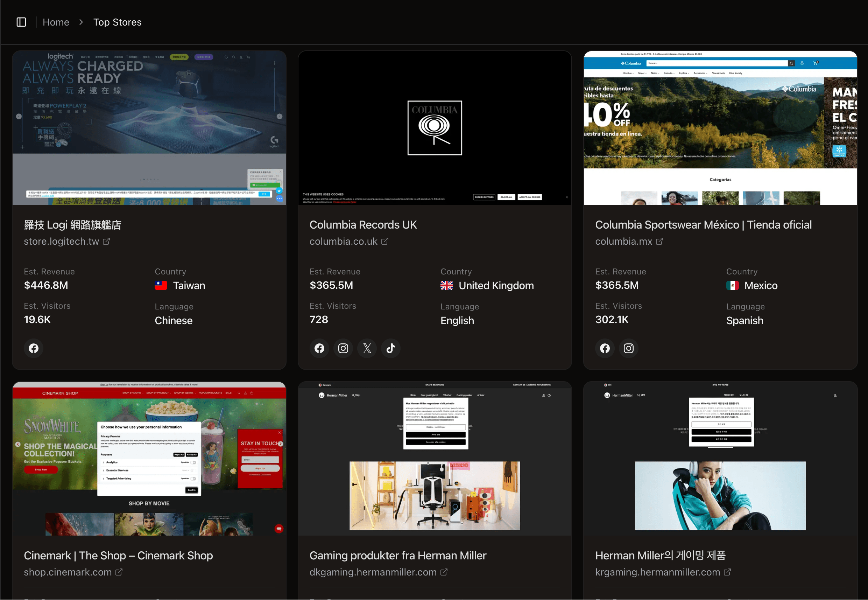Open Columbia Records UK screenshot thumbnail
This screenshot has width=868, height=600.
pos(435,128)
